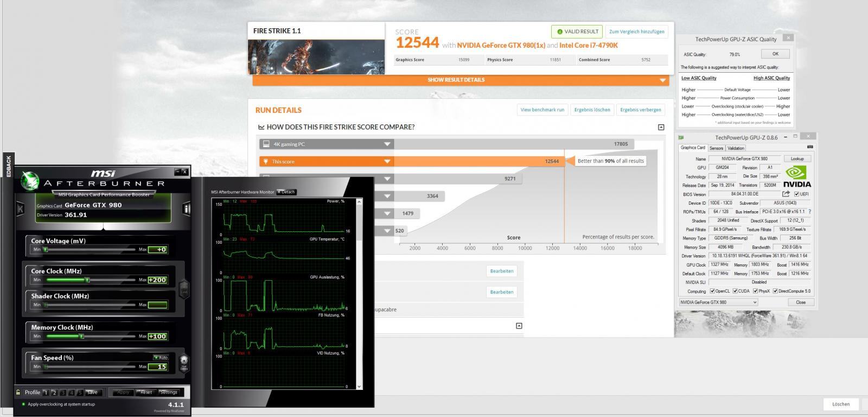Select Afterburner profile slot 5
The width and height of the screenshot is (868, 417).
tap(80, 393)
